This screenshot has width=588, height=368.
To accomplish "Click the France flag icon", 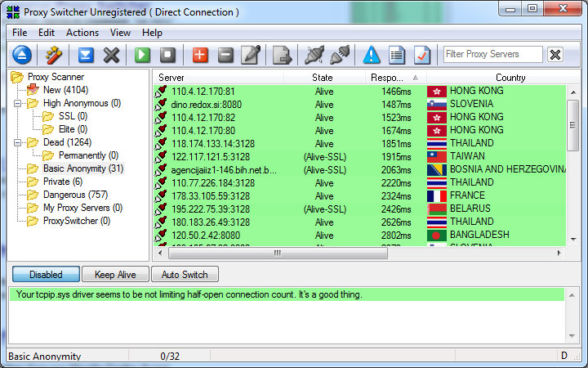I will pos(436,195).
